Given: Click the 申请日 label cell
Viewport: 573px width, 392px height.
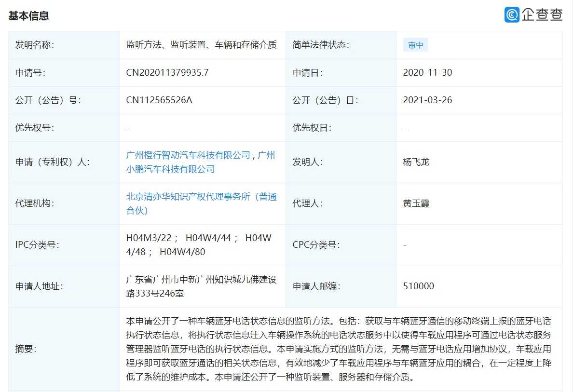Looking at the screenshot, I should tap(341, 73).
